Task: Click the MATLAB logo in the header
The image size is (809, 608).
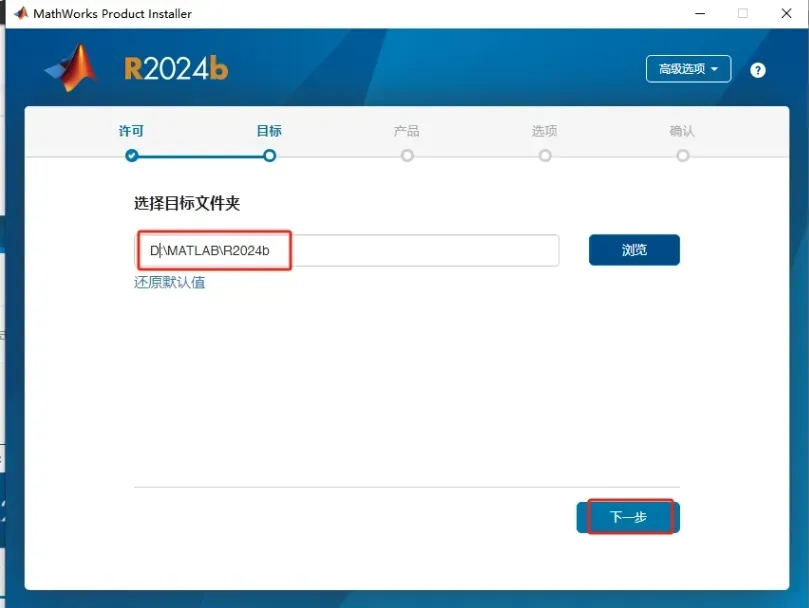Action: 71,68
